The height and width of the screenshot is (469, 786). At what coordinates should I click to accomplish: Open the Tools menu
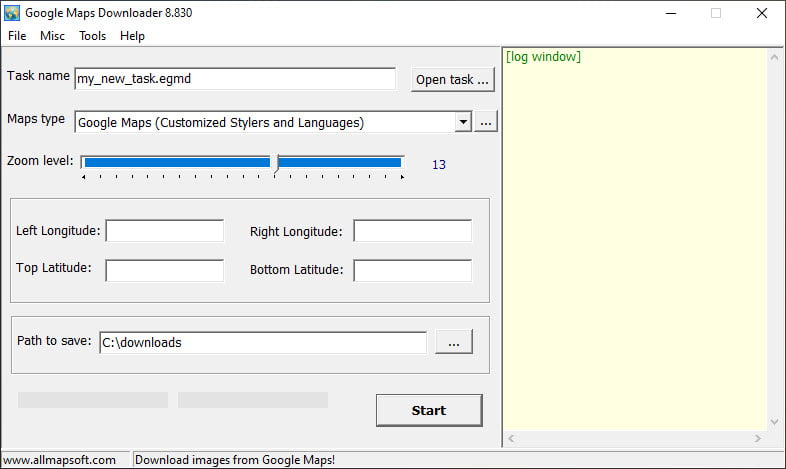pos(92,36)
